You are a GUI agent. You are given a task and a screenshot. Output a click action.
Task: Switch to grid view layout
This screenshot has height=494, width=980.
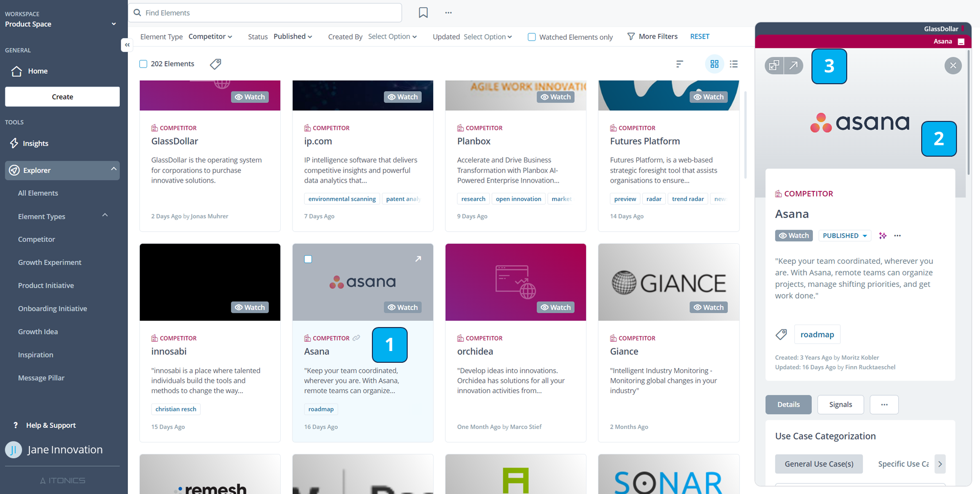[x=714, y=64]
